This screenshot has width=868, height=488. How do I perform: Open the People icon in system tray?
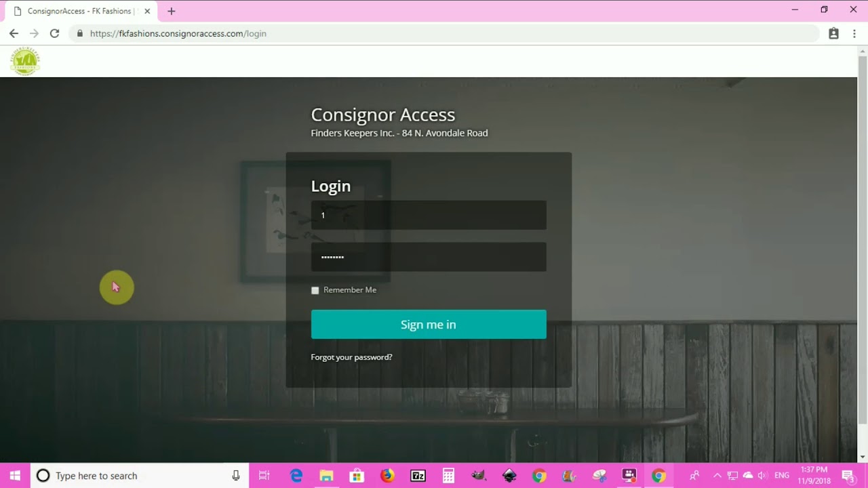pos(694,476)
